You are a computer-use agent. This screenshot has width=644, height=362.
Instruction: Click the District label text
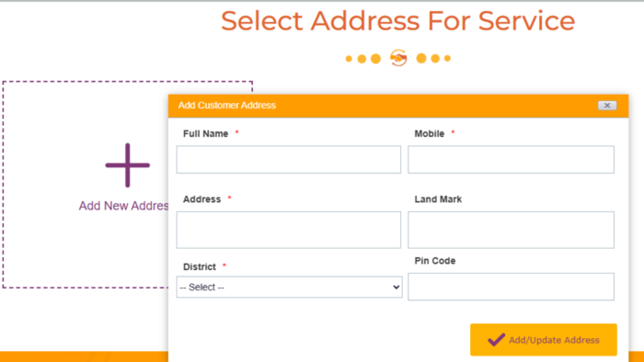pos(200,266)
